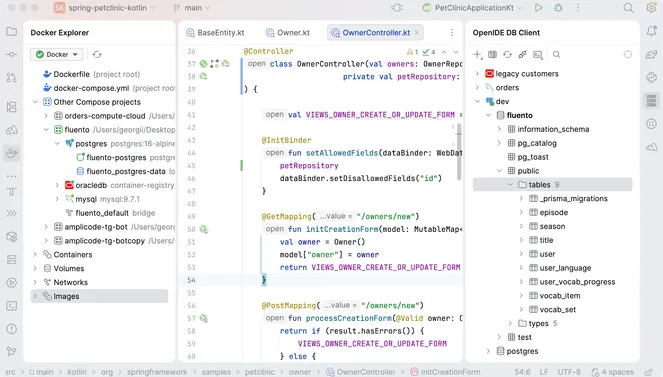
Task: Select the fluento-postgres container
Action: click(x=126, y=157)
